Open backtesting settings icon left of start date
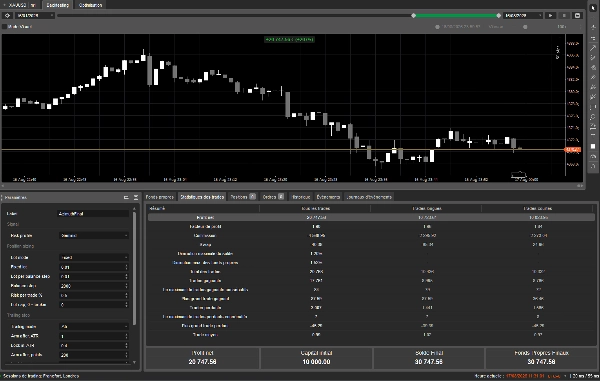The width and height of the screenshot is (600, 381). 7,15
